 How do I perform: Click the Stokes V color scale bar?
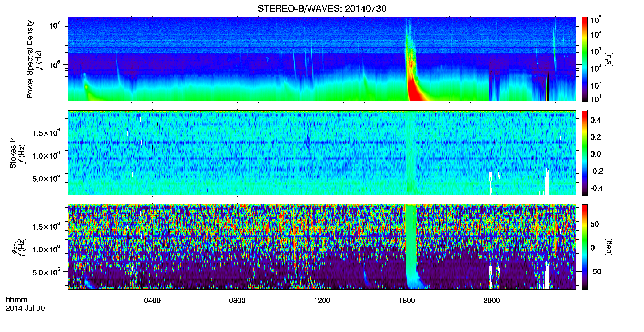point(585,153)
